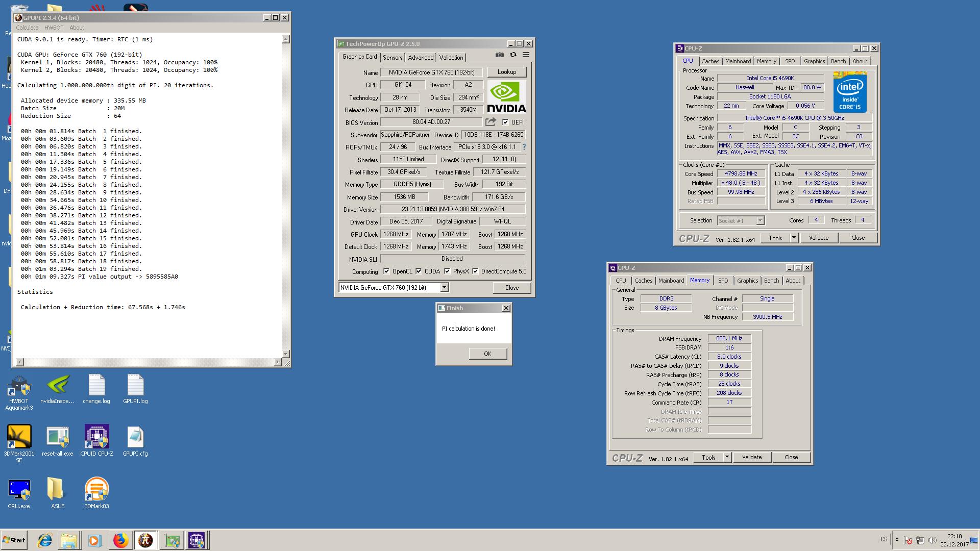Click the BIOS Version field in GPU-Z
Image resolution: width=980 pixels, height=551 pixels.
pos(431,122)
